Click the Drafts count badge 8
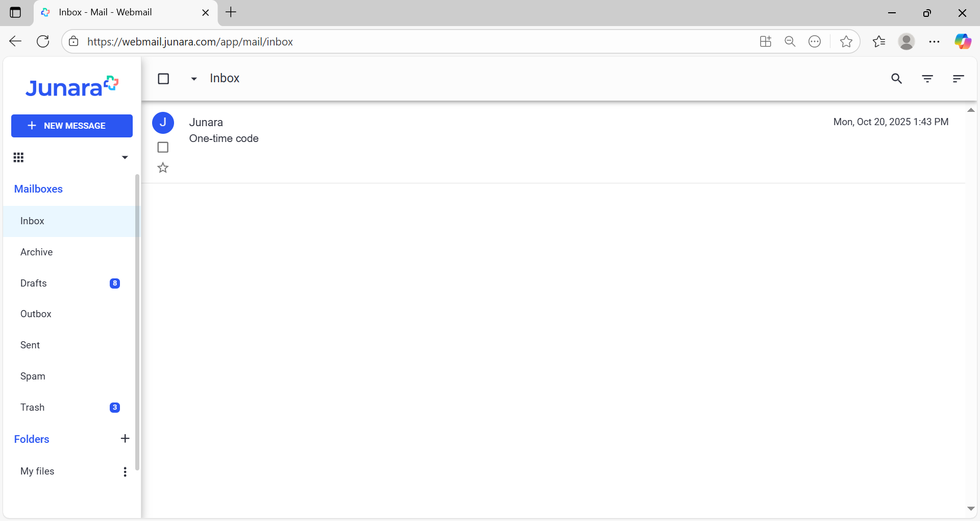Viewport: 980px width, 521px height. (115, 283)
